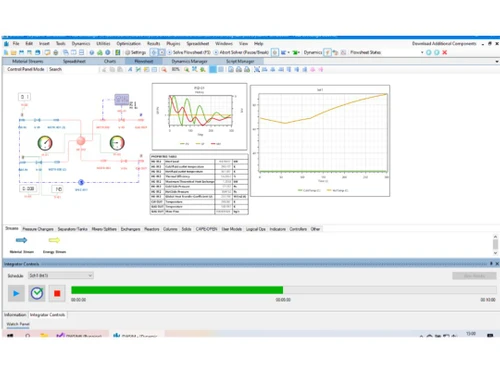Click the View Results button
This screenshot has width=500, height=375.
coord(474,276)
